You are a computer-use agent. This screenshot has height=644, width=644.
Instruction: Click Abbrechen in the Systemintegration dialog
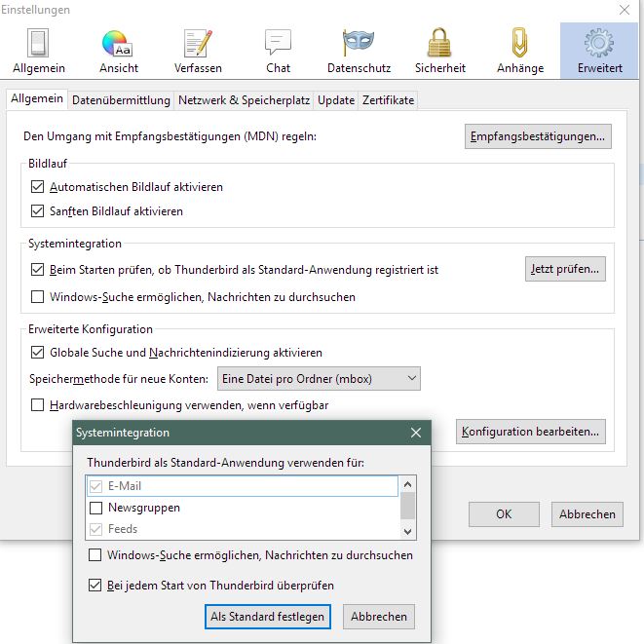379,617
